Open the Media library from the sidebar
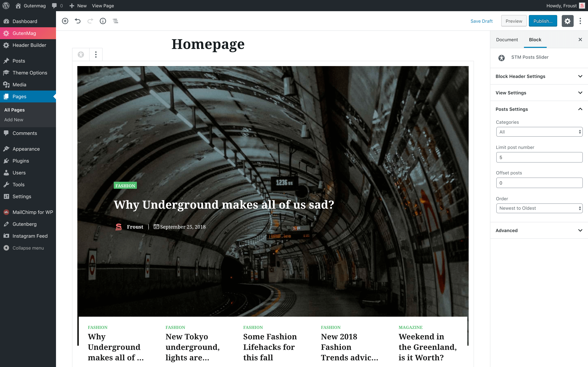 [x=19, y=84]
